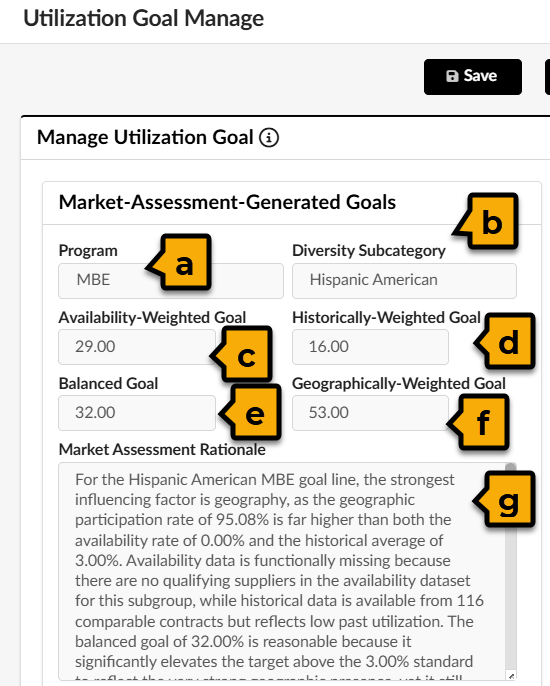Viewport: 550px width, 686px height.
Task: Open the Manage Utilization Goal info icon
Action: [x=269, y=137]
